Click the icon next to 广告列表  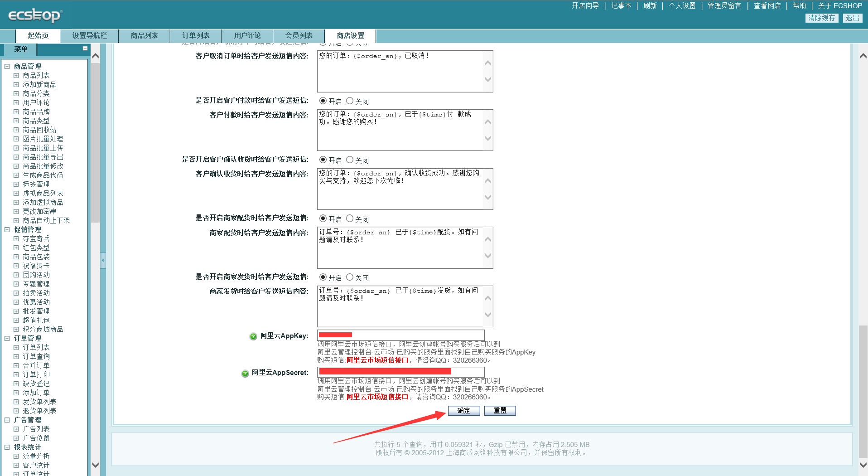point(16,429)
